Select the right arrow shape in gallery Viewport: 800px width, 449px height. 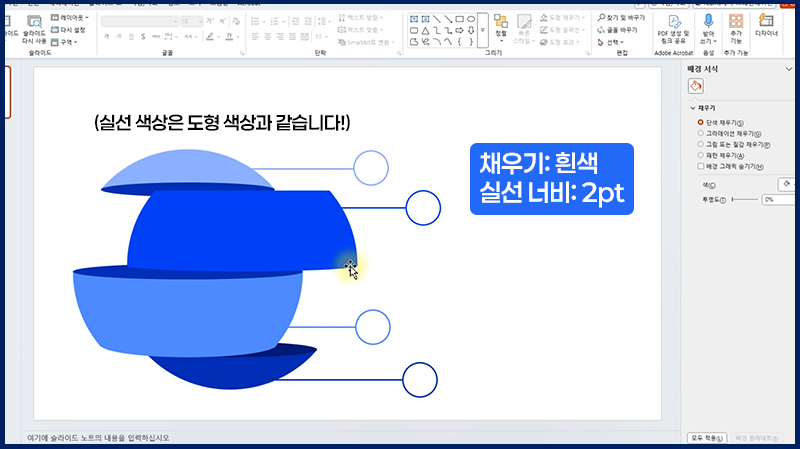click(x=460, y=31)
